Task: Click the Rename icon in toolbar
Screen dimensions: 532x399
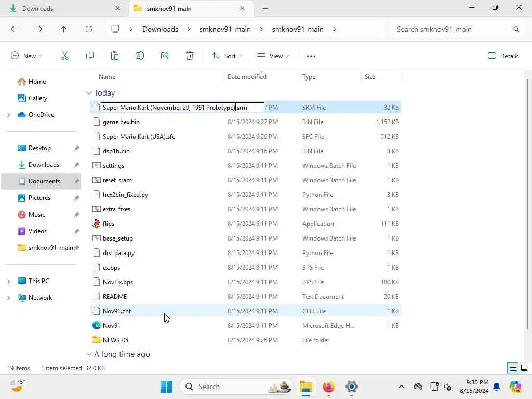Action: point(139,56)
